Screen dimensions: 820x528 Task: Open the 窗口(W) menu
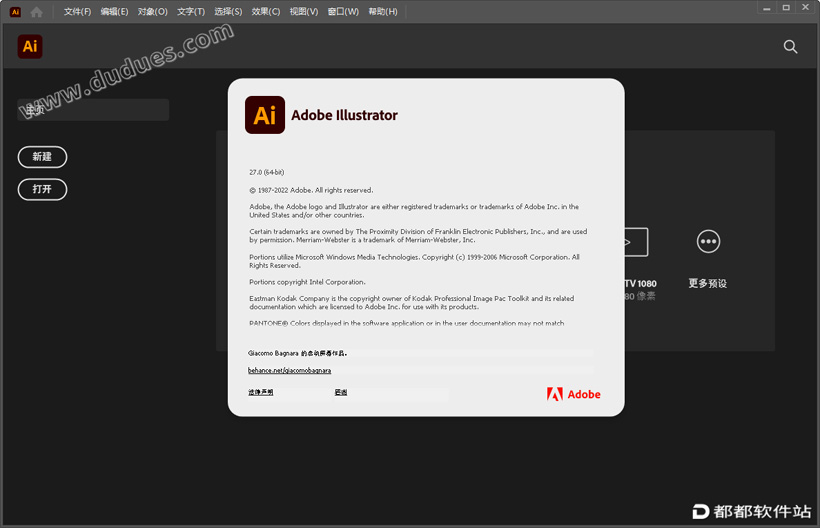(x=343, y=12)
